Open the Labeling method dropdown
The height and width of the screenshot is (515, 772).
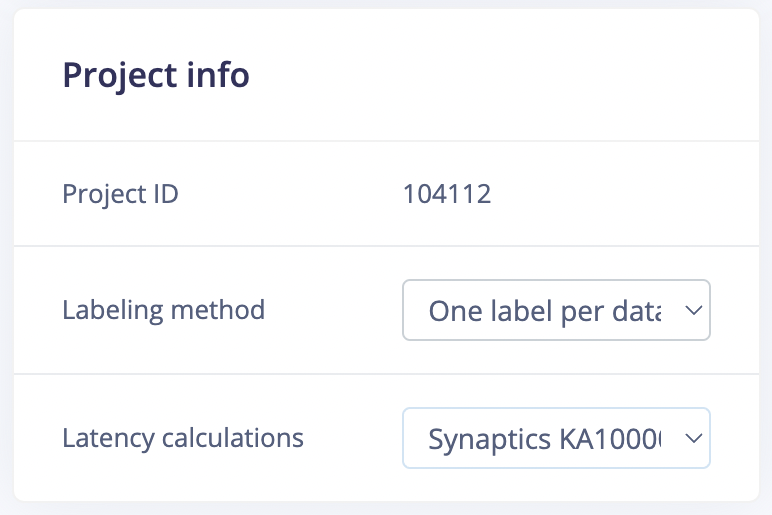click(555, 310)
